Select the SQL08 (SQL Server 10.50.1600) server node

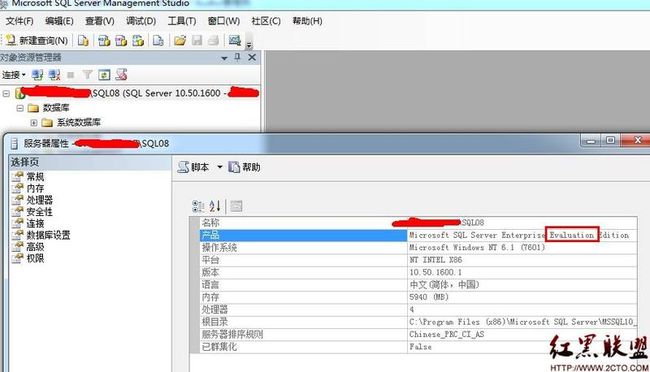(137, 93)
